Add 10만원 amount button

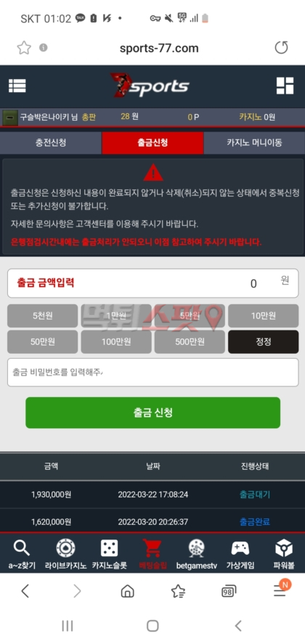tap(263, 316)
